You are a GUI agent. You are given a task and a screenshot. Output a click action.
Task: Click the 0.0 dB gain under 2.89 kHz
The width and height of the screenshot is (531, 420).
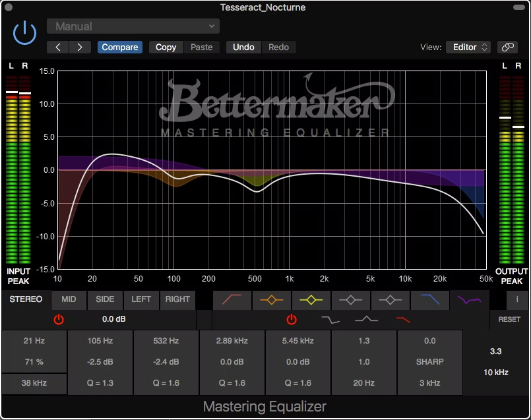(232, 362)
